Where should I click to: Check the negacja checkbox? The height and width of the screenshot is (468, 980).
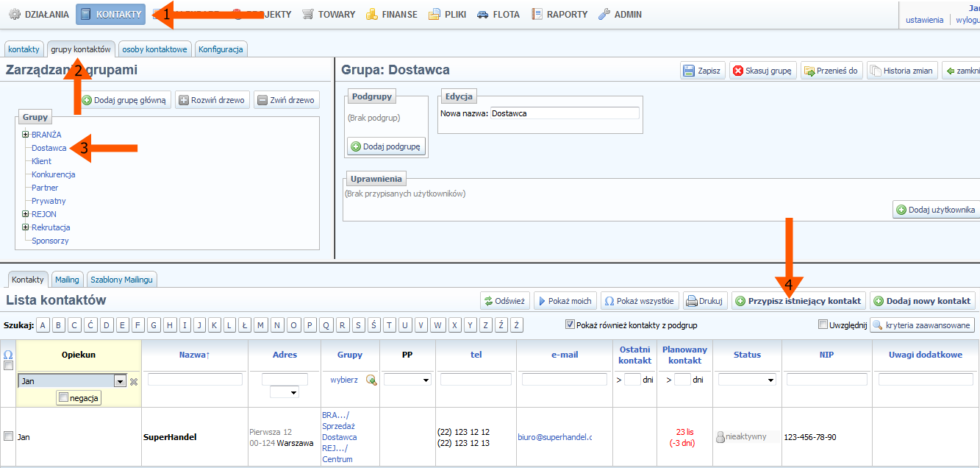(63, 397)
